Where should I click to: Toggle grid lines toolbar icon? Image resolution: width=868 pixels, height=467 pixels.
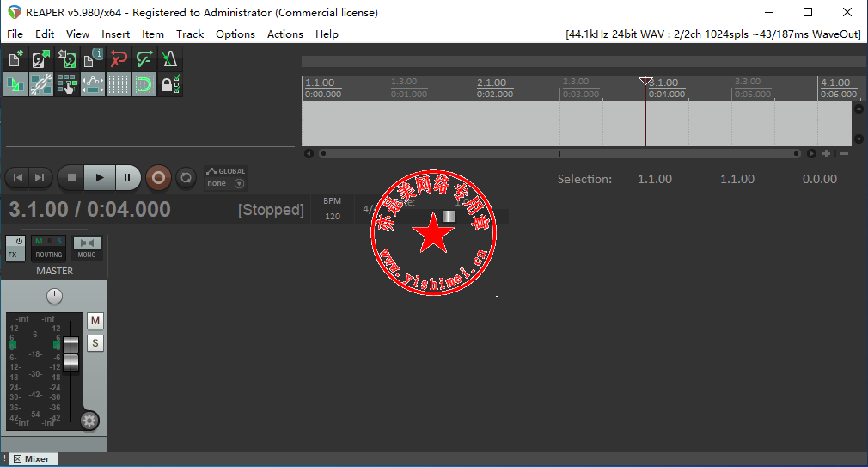118,84
